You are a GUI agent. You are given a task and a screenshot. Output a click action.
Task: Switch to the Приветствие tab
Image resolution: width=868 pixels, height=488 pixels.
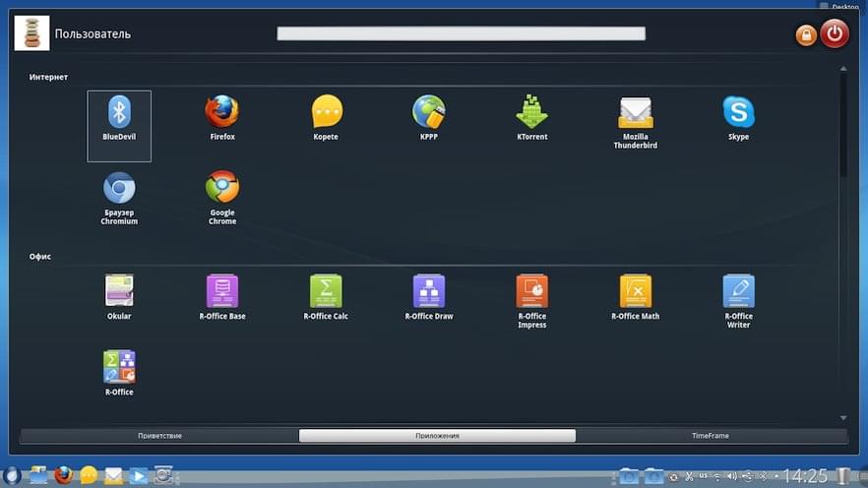point(159,436)
